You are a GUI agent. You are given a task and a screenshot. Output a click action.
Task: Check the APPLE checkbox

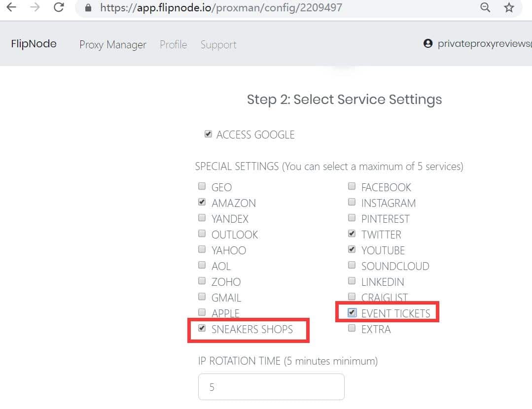[202, 312]
